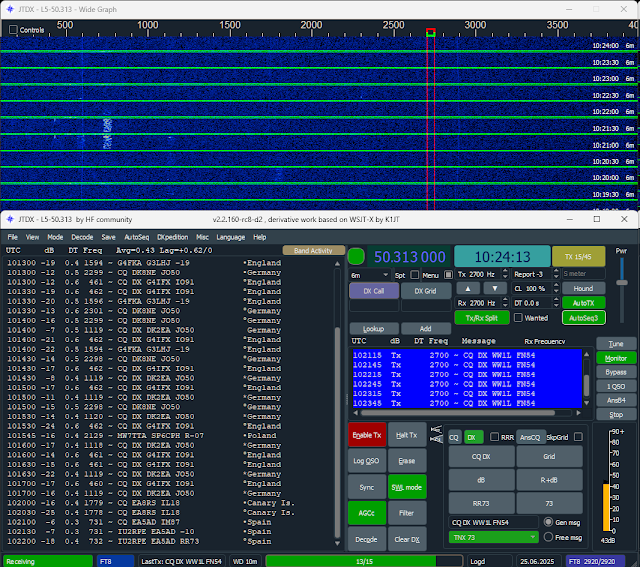Open the DXpedition menu

(x=173, y=237)
